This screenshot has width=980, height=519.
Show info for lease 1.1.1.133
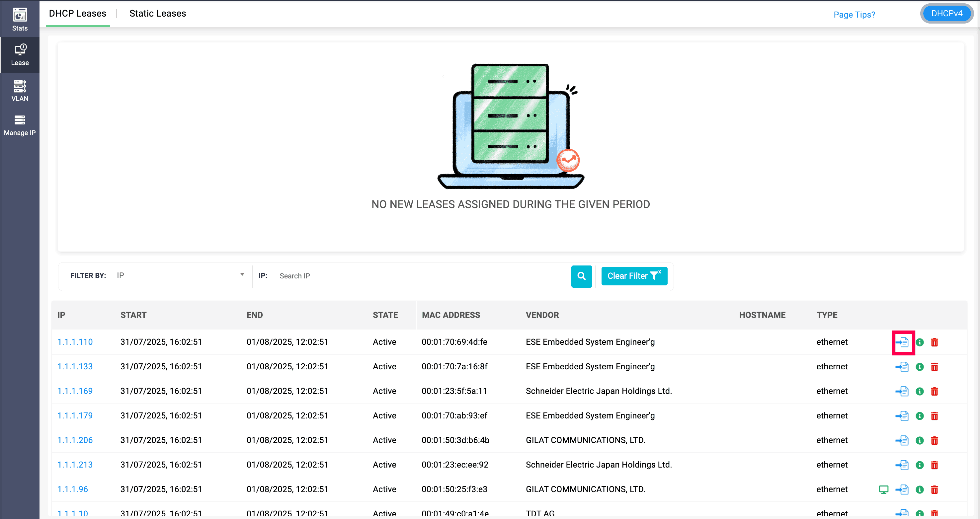coord(919,367)
